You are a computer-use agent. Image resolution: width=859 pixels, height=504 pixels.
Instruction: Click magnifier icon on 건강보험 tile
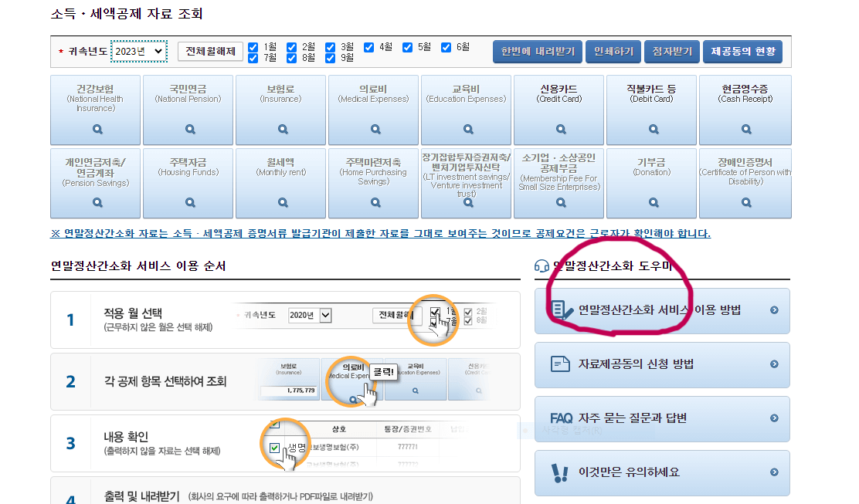[97, 129]
